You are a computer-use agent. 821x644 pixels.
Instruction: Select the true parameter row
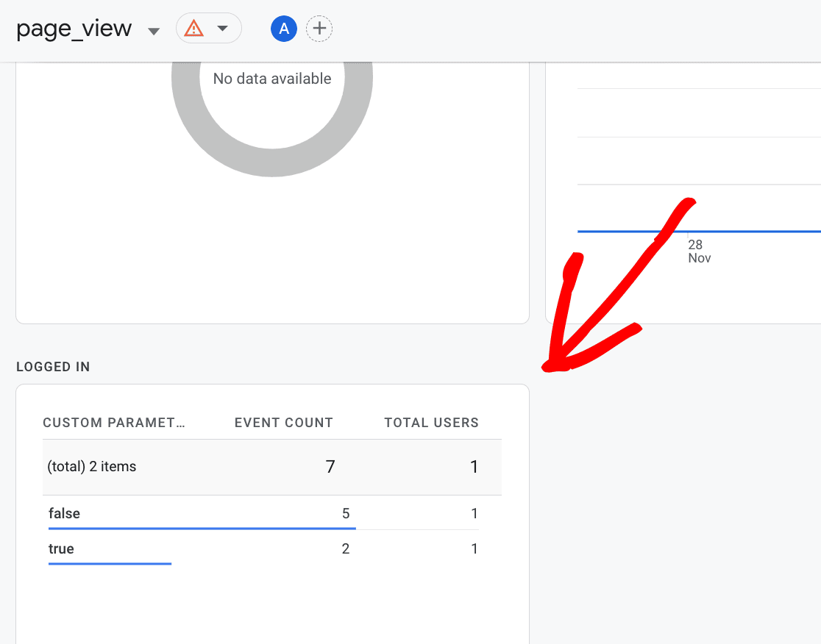click(x=61, y=548)
